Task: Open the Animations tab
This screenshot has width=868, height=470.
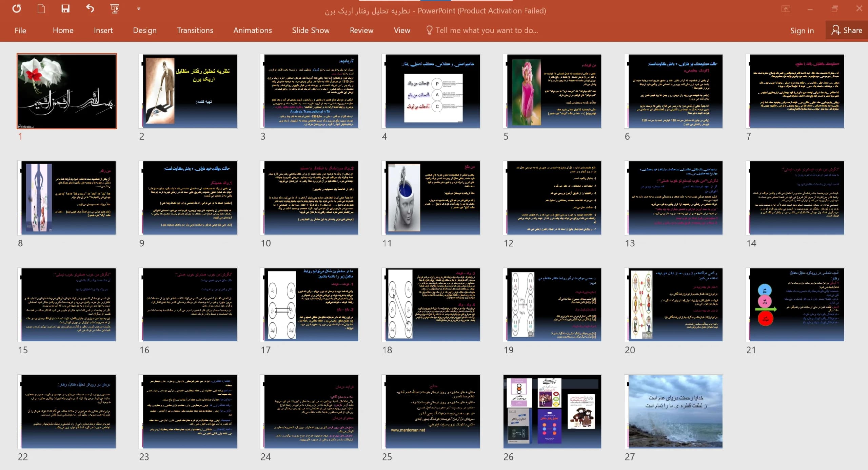Action: (253, 30)
